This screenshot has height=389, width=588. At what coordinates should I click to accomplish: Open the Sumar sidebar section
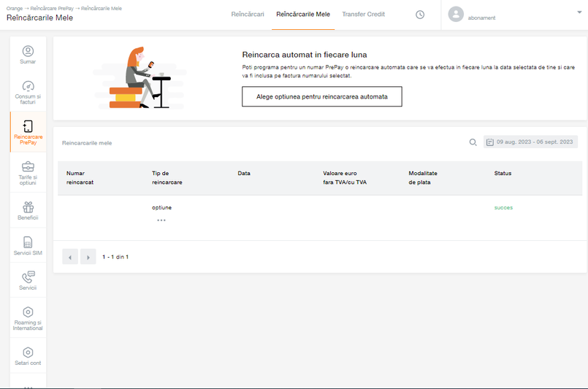28,55
